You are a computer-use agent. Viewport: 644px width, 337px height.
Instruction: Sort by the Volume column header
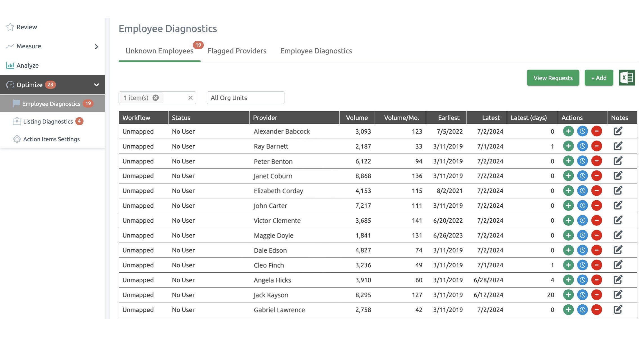(357, 118)
